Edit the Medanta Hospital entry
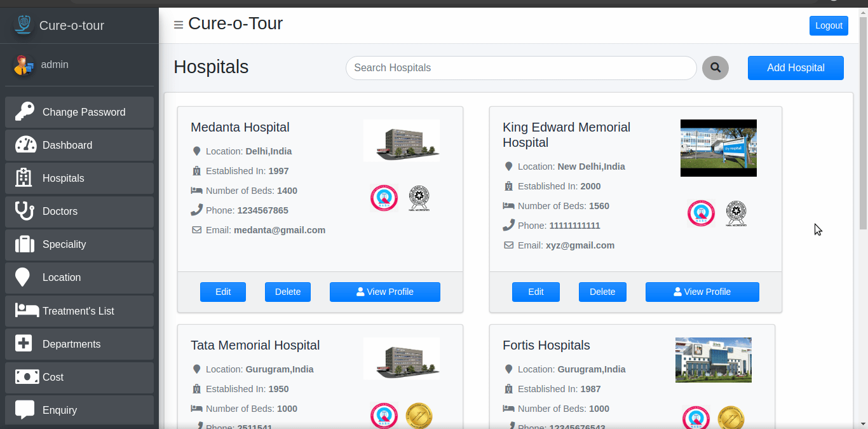The height and width of the screenshot is (429, 868). tap(223, 292)
